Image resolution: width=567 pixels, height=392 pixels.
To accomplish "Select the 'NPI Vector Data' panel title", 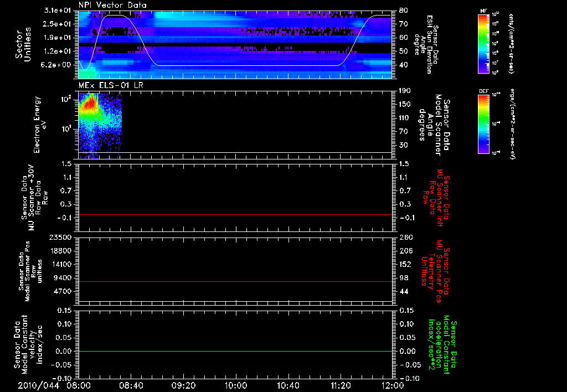I will [x=112, y=5].
